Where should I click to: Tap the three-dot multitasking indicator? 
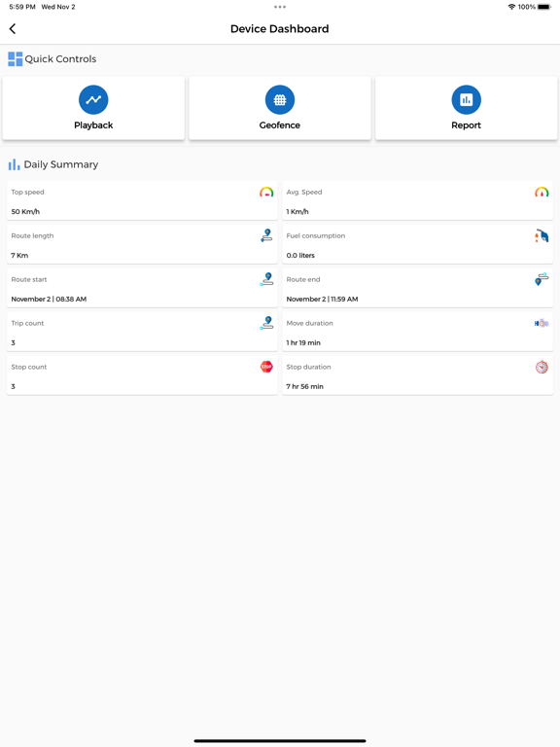click(280, 7)
